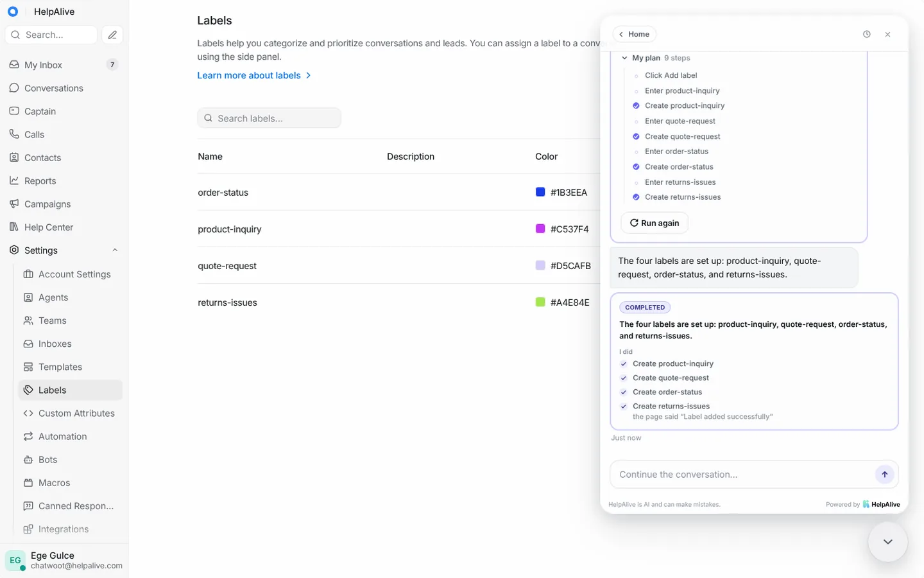Collapse the My plan steps list

(624, 58)
